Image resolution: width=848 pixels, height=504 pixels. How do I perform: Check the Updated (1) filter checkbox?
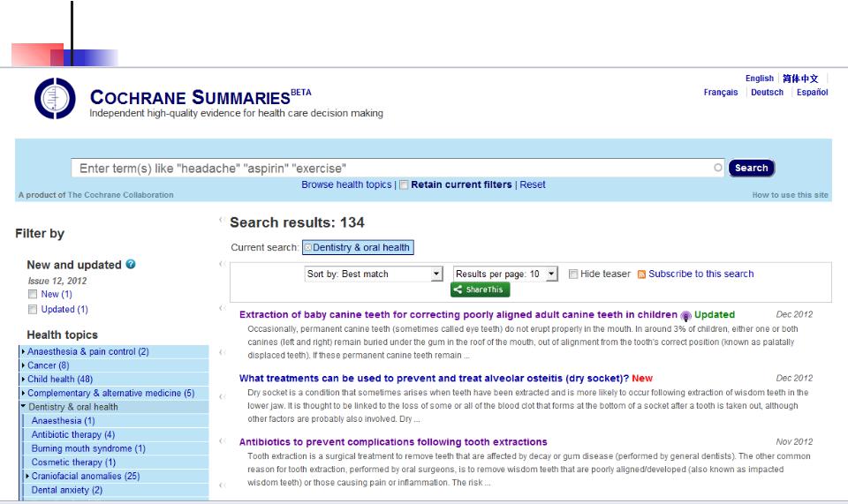33,310
